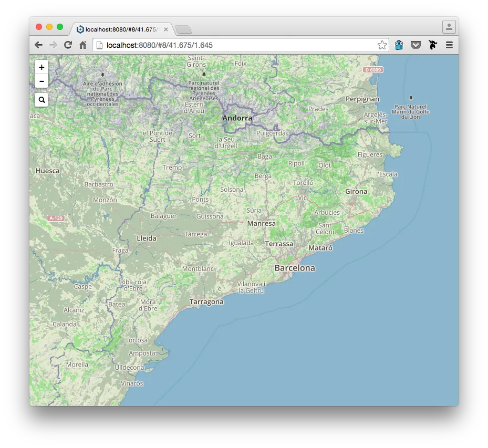Click the black running-figure extension icon
The image size is (488, 448).
coord(433,45)
